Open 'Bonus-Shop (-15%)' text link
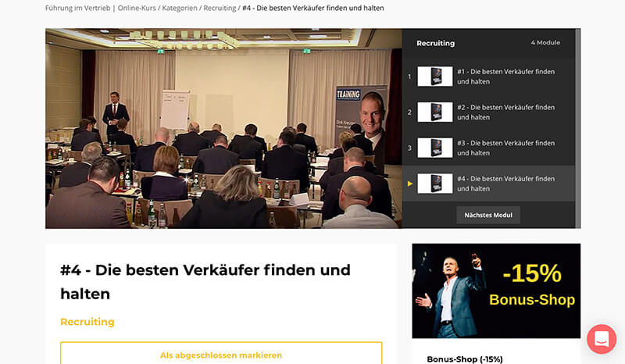The width and height of the screenshot is (625, 364). point(465,359)
